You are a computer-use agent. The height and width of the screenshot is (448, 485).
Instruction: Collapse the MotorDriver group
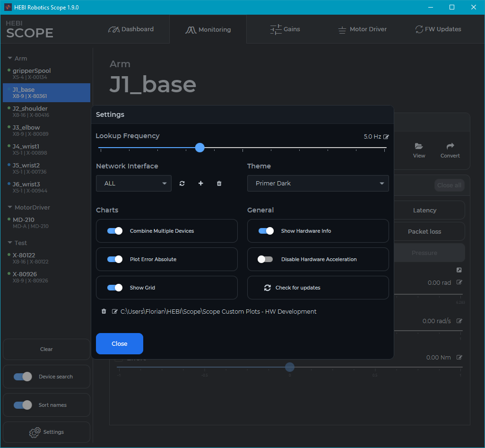click(10, 208)
